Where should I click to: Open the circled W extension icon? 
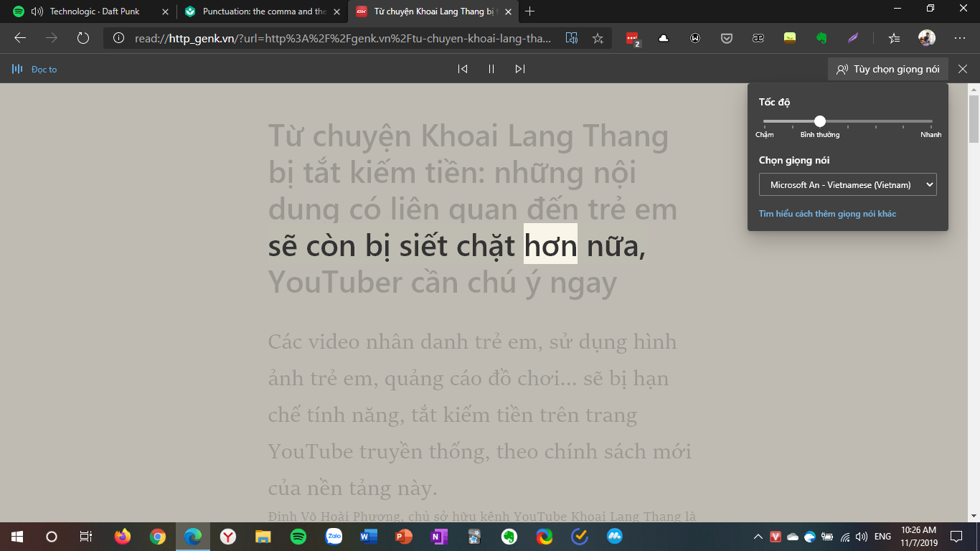(695, 38)
